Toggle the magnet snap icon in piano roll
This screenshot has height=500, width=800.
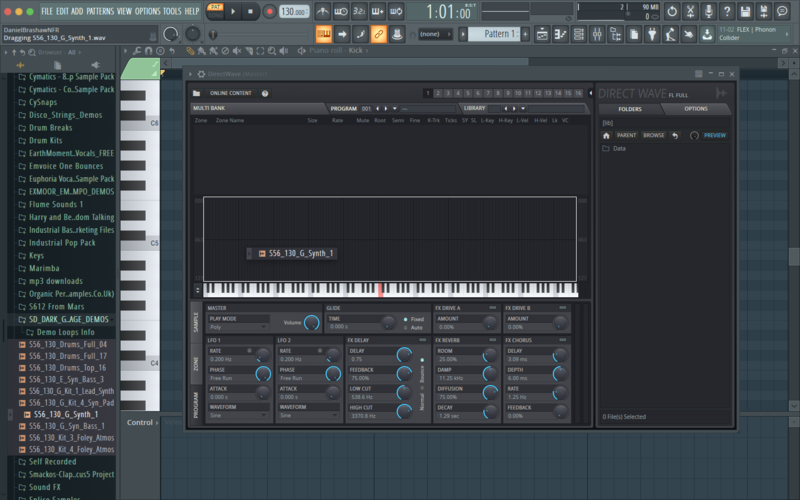tap(148, 51)
